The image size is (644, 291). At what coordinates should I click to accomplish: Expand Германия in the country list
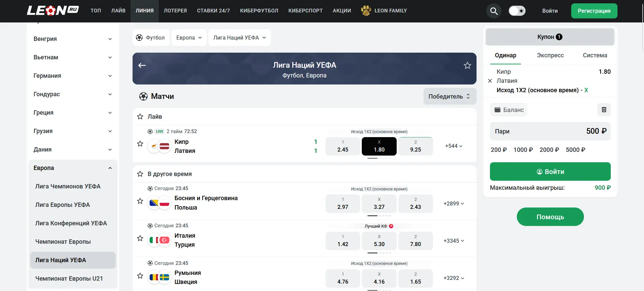click(x=73, y=76)
